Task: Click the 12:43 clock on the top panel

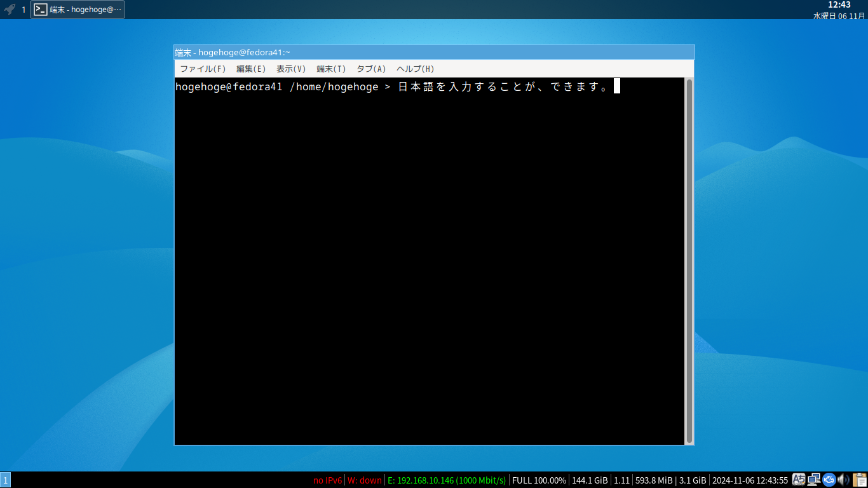Action: pyautogui.click(x=840, y=4)
